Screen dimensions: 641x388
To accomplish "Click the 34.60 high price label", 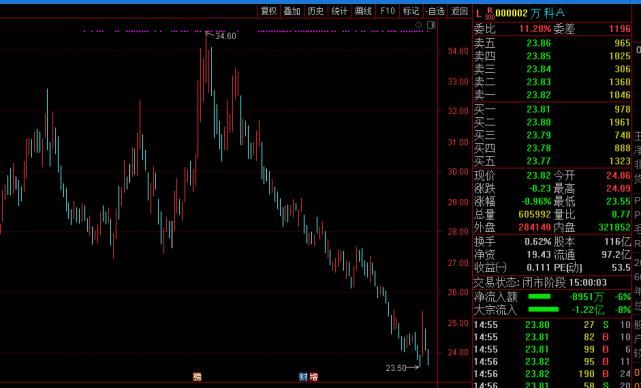I will (226, 36).
